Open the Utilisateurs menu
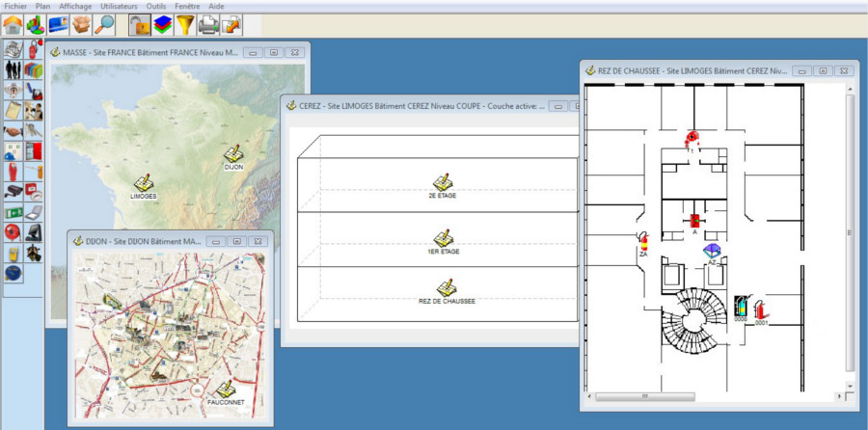This screenshot has height=430, width=868. point(120,5)
